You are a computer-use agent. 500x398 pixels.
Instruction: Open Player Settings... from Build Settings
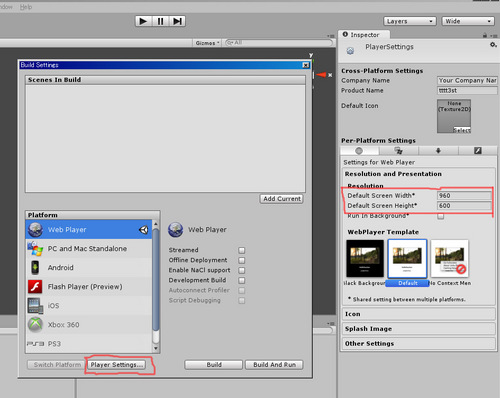pyautogui.click(x=117, y=365)
